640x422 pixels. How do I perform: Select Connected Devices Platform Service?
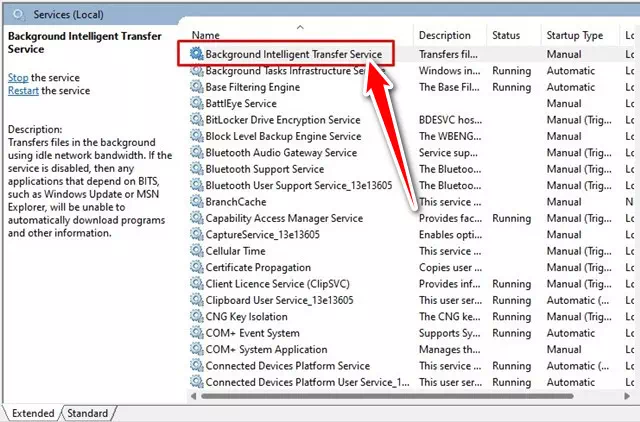(288, 366)
